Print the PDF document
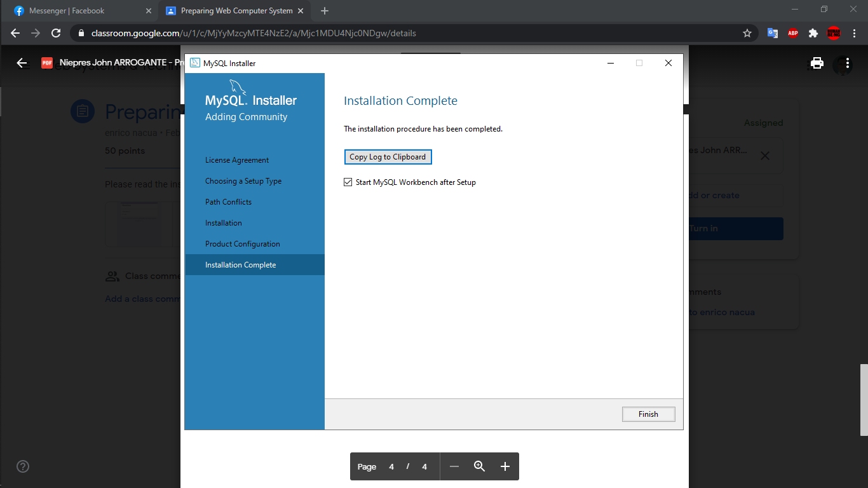Viewport: 868px width, 488px height. 817,63
